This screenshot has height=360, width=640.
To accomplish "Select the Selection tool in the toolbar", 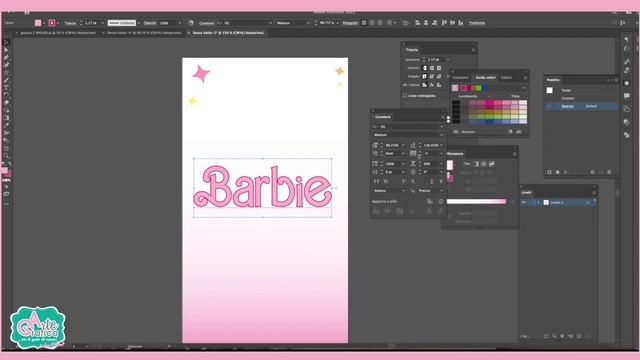I will 6,42.
